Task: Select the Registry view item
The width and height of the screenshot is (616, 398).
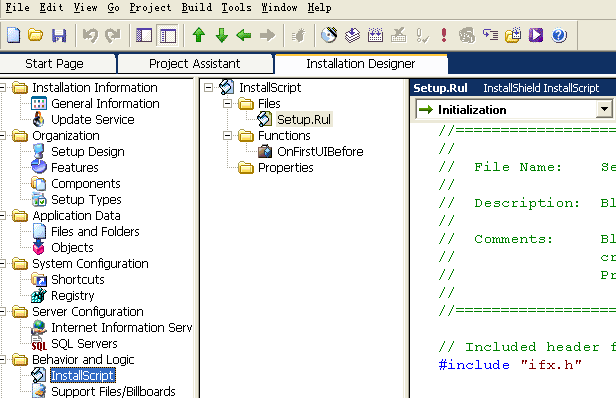Action: click(73, 295)
